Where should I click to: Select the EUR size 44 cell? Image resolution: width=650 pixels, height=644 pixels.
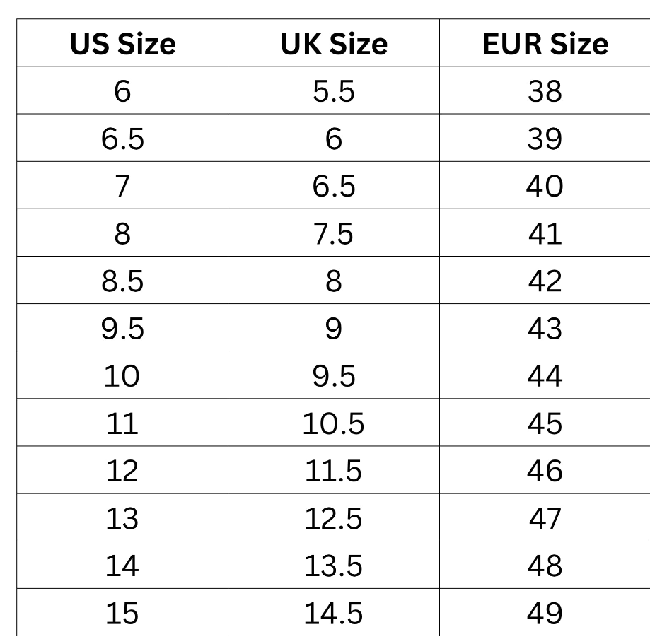(545, 375)
